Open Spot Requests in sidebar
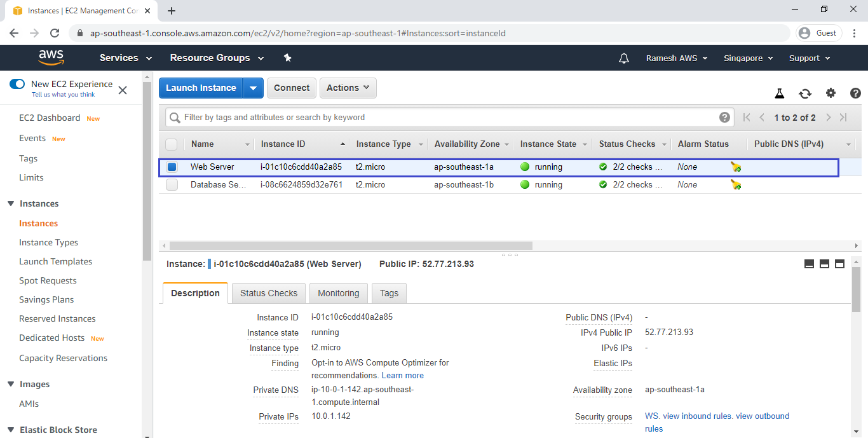Viewport: 868px width, 438px height. click(48, 280)
